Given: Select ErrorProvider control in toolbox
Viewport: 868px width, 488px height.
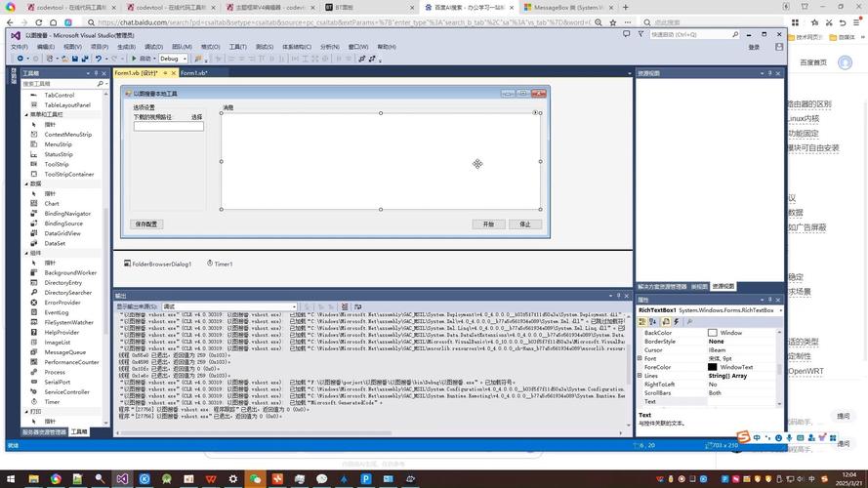Looking at the screenshot, I should (62, 303).
